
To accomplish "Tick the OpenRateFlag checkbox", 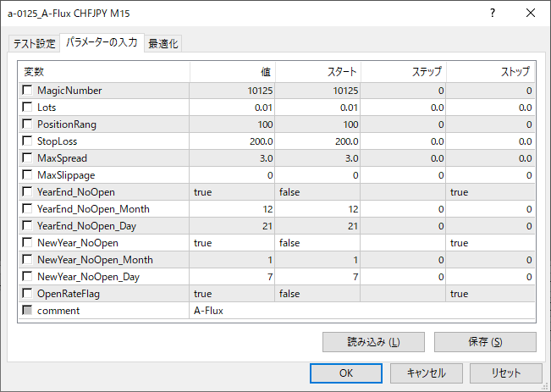I will (x=28, y=294).
